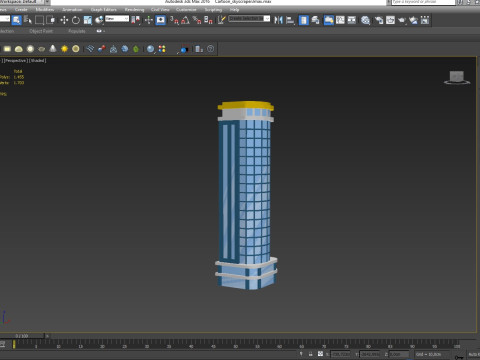This screenshot has width=480, height=360.
Task: Select the Select Object tool
Action: (x=16, y=20)
